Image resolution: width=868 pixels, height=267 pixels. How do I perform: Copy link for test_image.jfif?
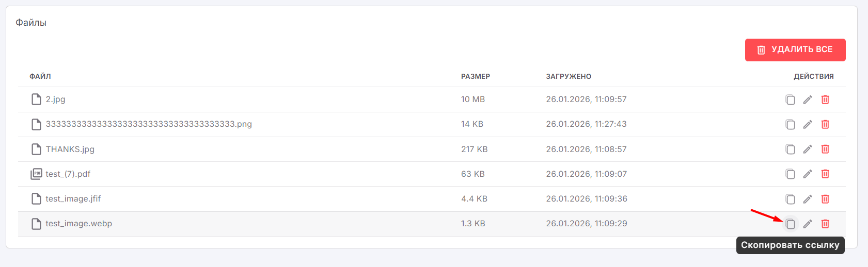pyautogui.click(x=790, y=199)
